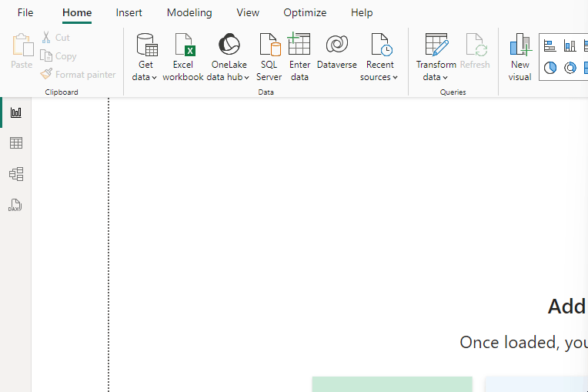Screen dimensions: 588x392
Task: Expand the Recent sources dropdown
Action: click(395, 78)
